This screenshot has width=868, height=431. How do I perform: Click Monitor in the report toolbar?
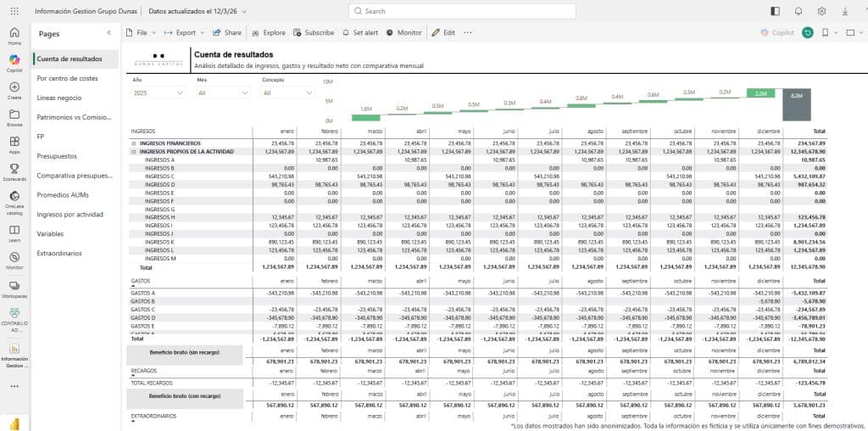tap(404, 33)
